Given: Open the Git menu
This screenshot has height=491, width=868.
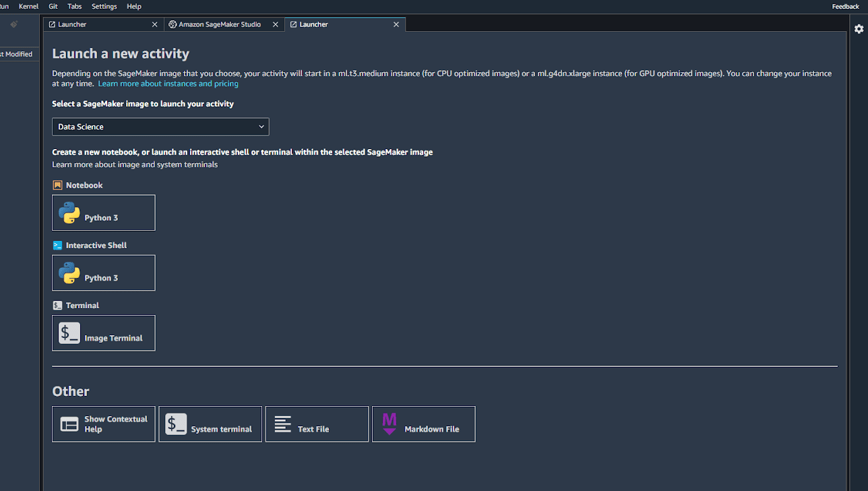Looking at the screenshot, I should pyautogui.click(x=53, y=6).
